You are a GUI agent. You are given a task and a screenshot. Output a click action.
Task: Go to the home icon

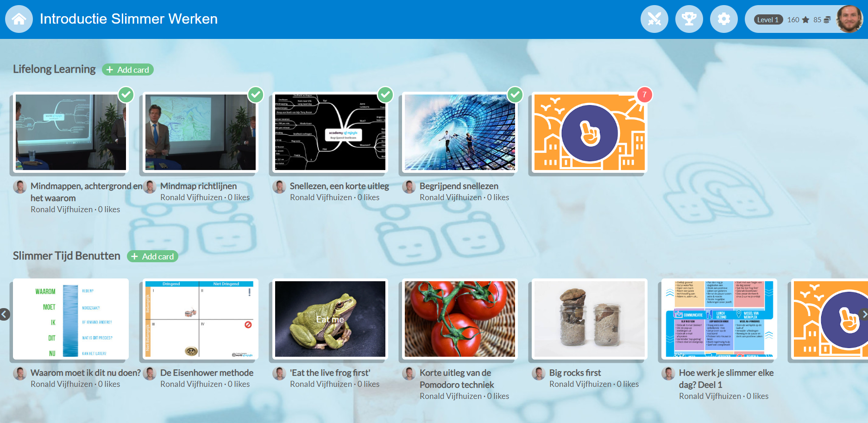pyautogui.click(x=19, y=19)
